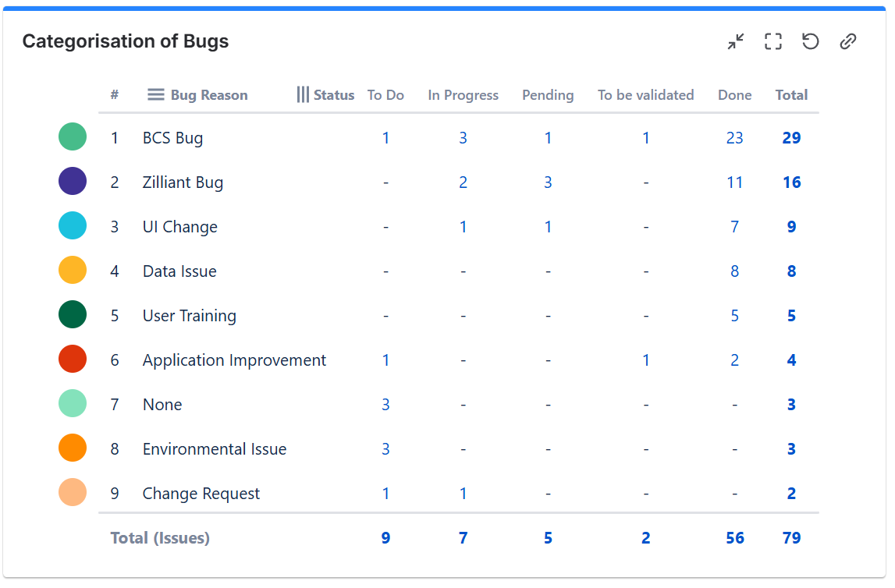Click the Change Request In Progress count

(463, 494)
